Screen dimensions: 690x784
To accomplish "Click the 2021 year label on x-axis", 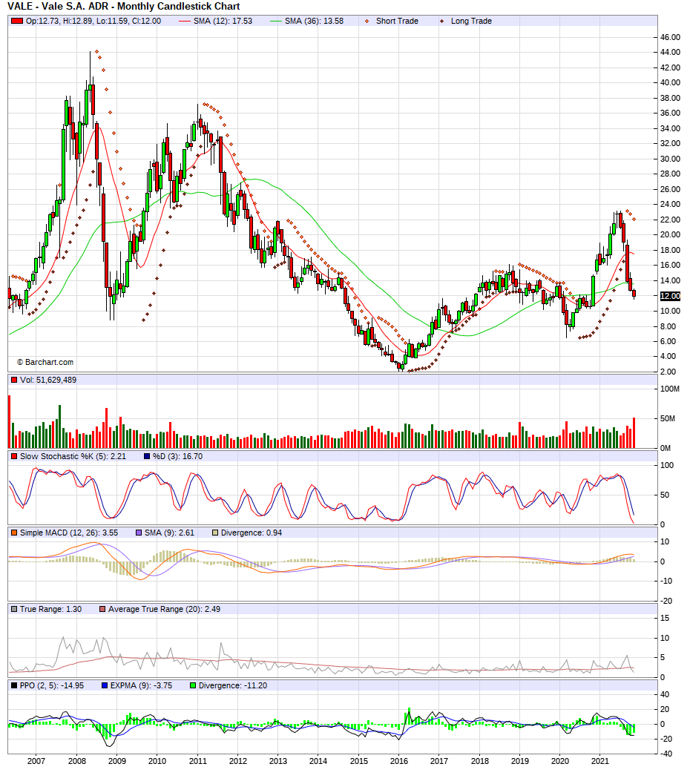I will pos(600,761).
